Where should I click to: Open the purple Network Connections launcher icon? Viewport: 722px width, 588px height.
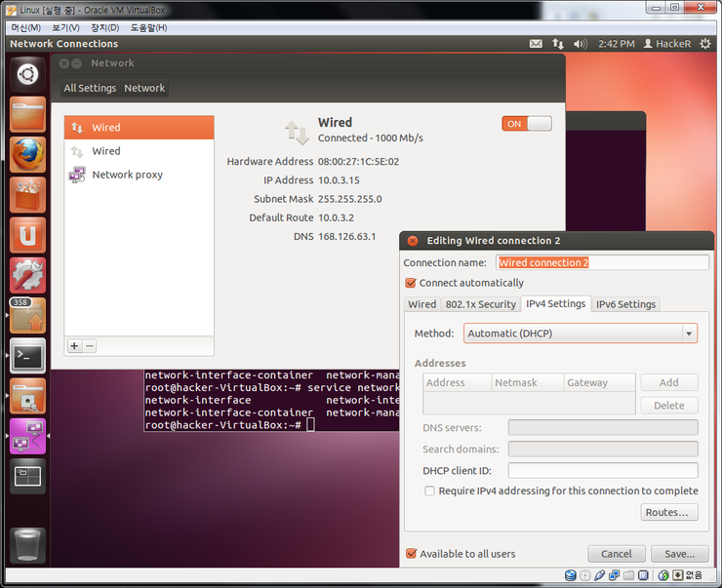point(27,436)
